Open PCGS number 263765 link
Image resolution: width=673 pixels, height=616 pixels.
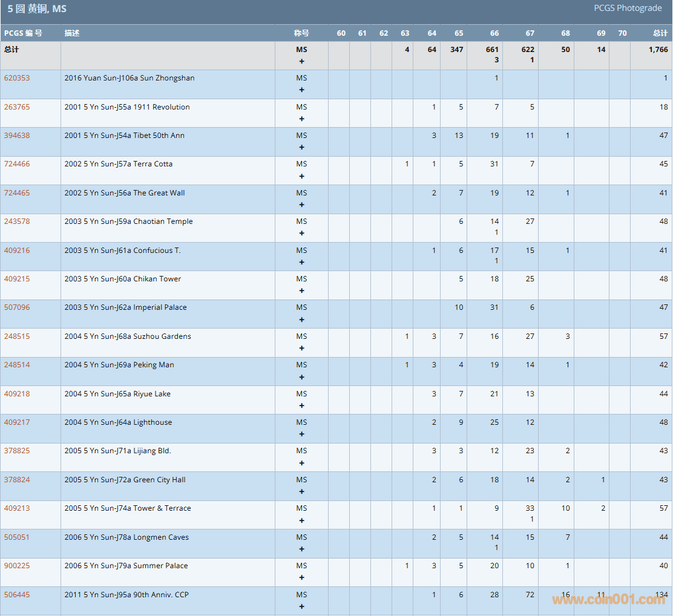tap(17, 107)
